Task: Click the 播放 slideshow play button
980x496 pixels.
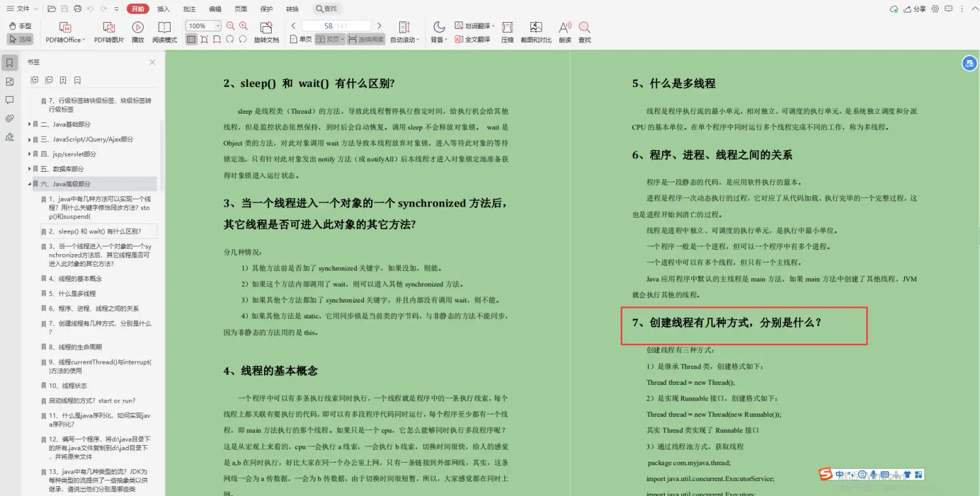Action: tap(138, 32)
